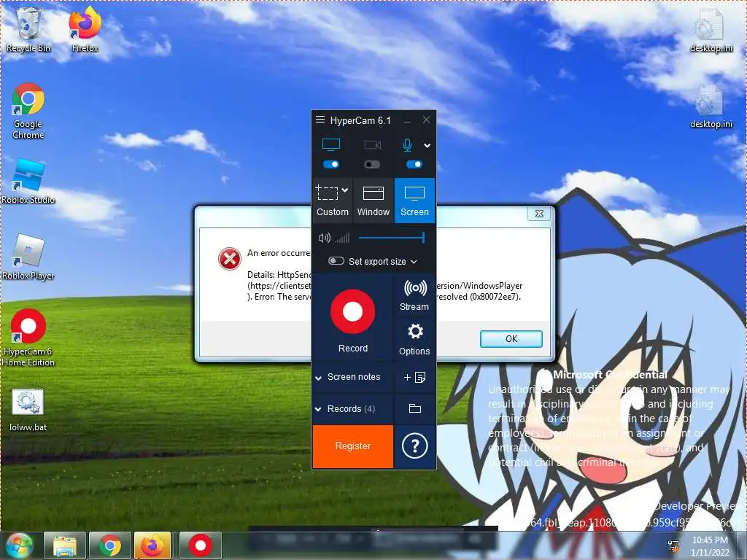Select the Roblox Studio desktop shortcut
Screen dimensions: 747x560
coord(28,182)
